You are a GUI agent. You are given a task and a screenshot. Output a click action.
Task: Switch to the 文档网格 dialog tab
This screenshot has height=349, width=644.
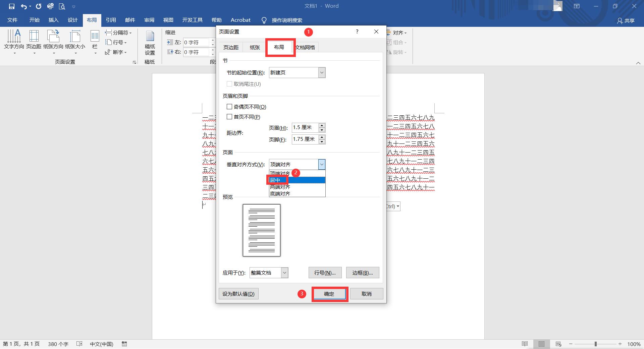305,47
